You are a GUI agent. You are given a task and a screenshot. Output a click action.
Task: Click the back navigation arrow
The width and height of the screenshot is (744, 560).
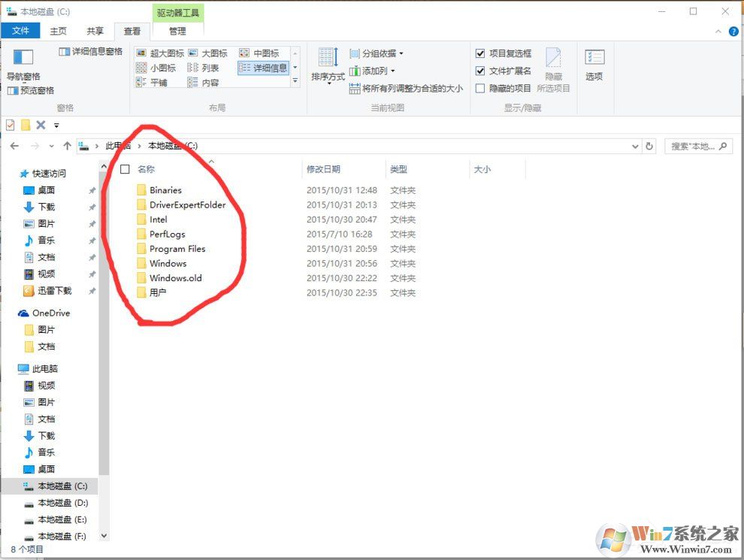tap(14, 145)
